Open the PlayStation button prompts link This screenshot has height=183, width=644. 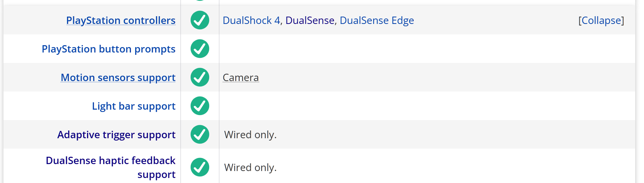pyautogui.click(x=108, y=49)
